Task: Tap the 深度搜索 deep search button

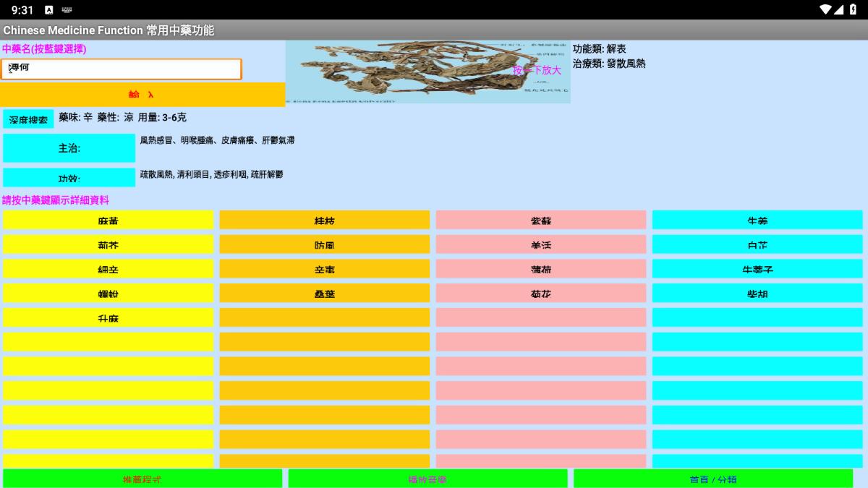Action: (28, 119)
